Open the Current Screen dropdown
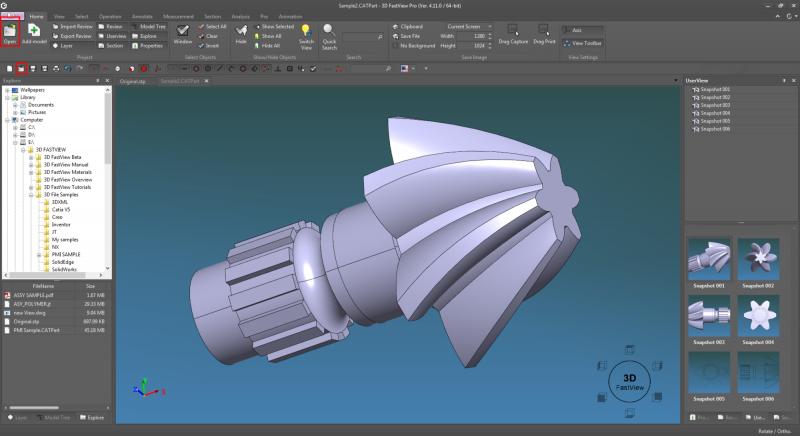Viewport: 800px width, 436px height. coord(467,27)
